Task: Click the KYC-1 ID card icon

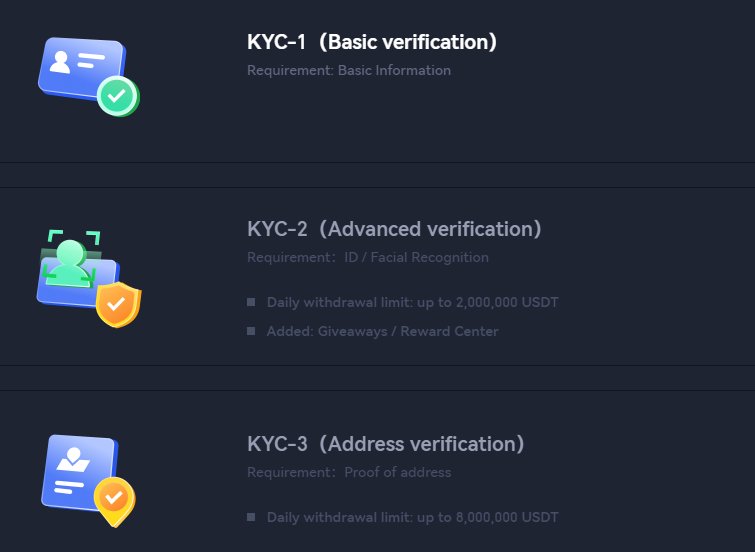Action: pyautogui.click(x=78, y=68)
